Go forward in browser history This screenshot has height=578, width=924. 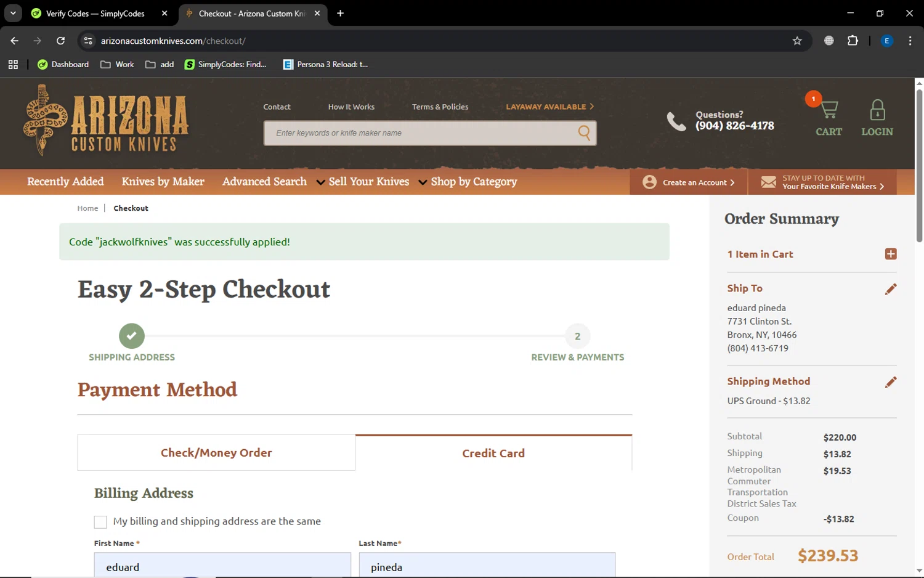coord(38,41)
